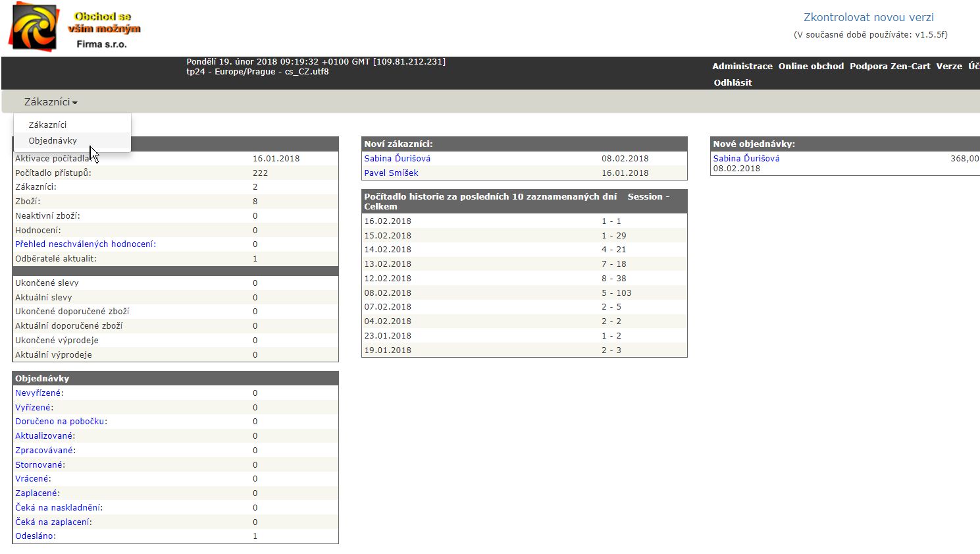Click the store logo image
The width and height of the screenshot is (980, 554).
tap(74, 27)
